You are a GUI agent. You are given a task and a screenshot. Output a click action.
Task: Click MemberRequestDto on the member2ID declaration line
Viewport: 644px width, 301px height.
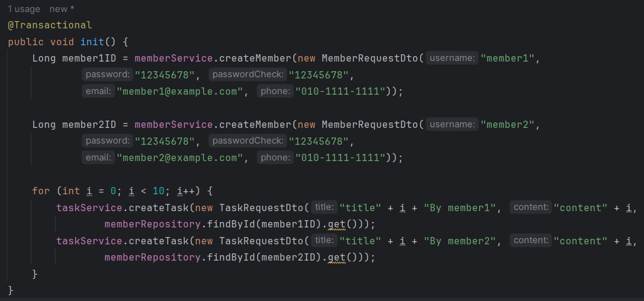tap(369, 124)
